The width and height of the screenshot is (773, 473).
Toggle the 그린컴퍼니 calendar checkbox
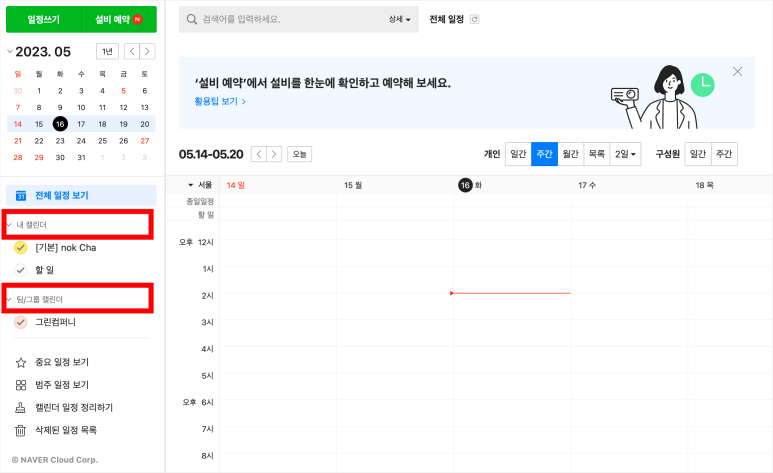tap(20, 322)
